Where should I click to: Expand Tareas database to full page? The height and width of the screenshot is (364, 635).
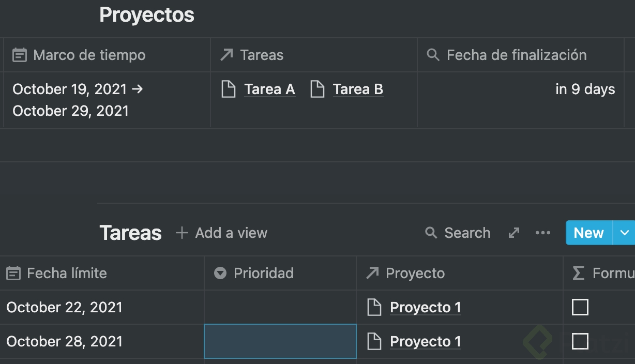(x=513, y=233)
